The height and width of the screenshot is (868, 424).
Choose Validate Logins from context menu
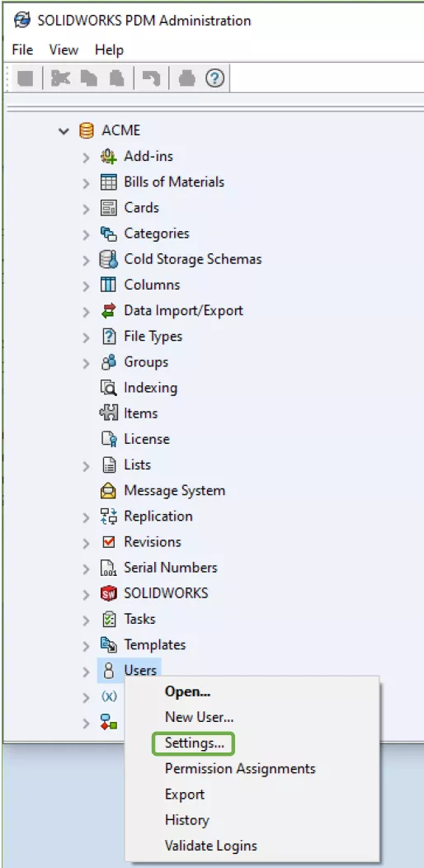click(211, 846)
